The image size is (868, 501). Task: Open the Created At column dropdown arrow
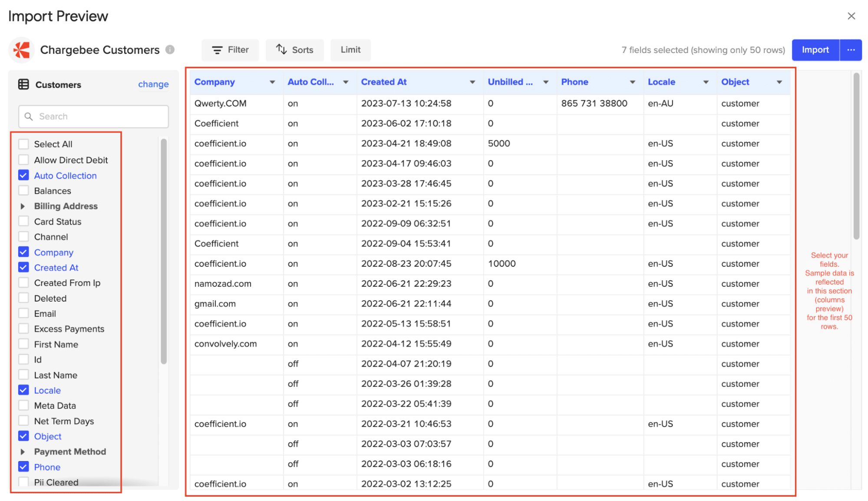click(x=472, y=82)
